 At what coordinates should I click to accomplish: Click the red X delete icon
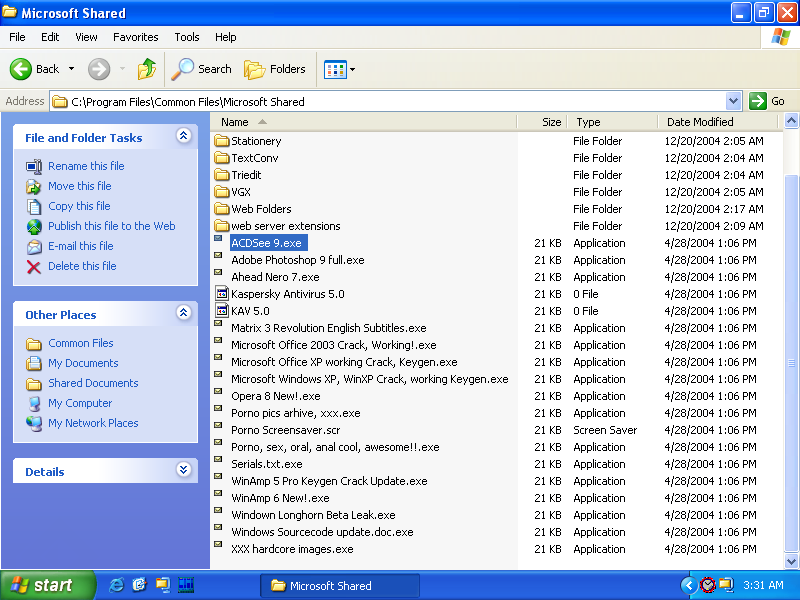point(34,267)
